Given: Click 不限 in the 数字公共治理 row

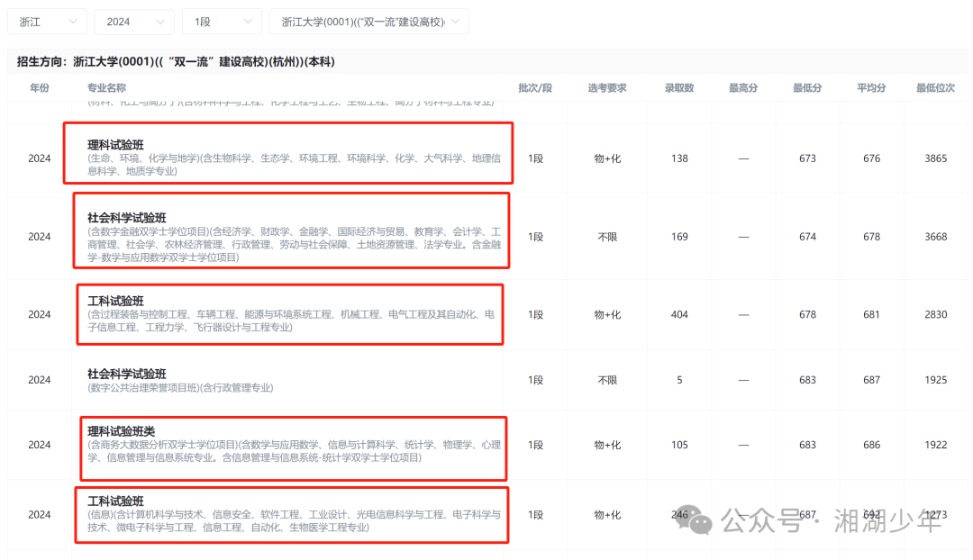Looking at the screenshot, I should click(607, 380).
